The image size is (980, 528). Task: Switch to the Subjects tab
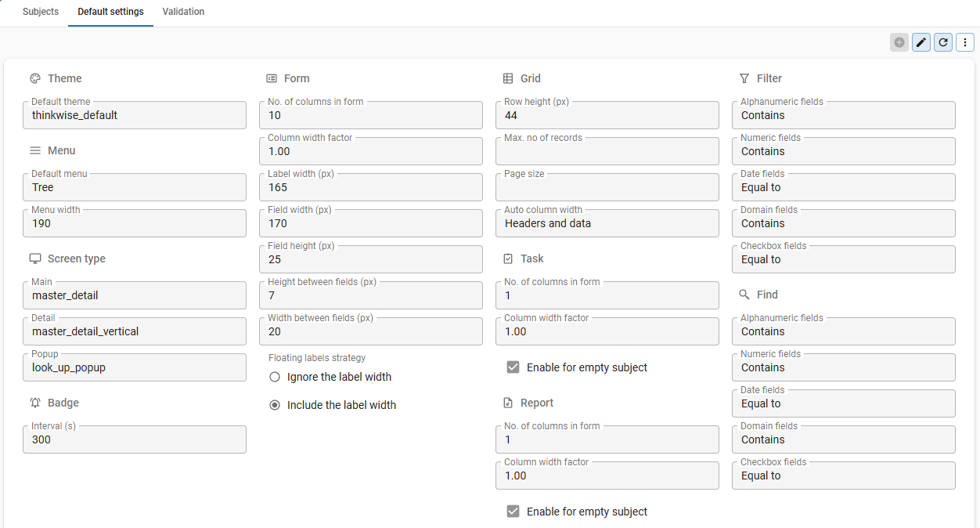pos(40,12)
